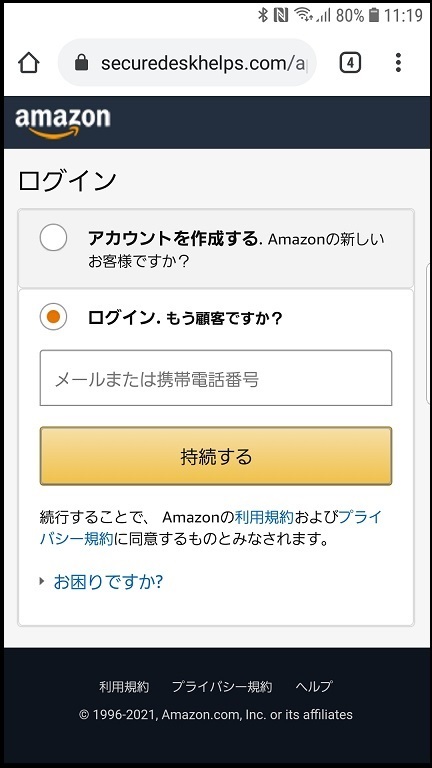The width and height of the screenshot is (432, 768).
Task: Click the footer 利用規約 link
Action: (x=124, y=686)
